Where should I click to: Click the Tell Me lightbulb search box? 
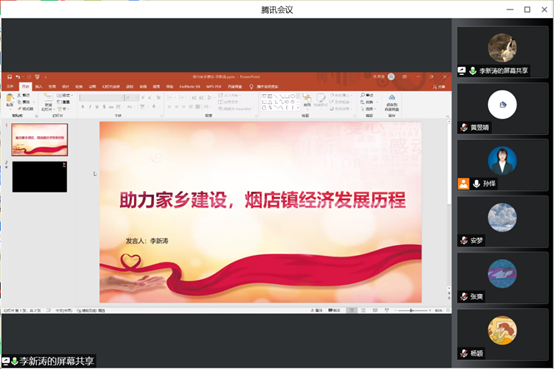coord(264,87)
